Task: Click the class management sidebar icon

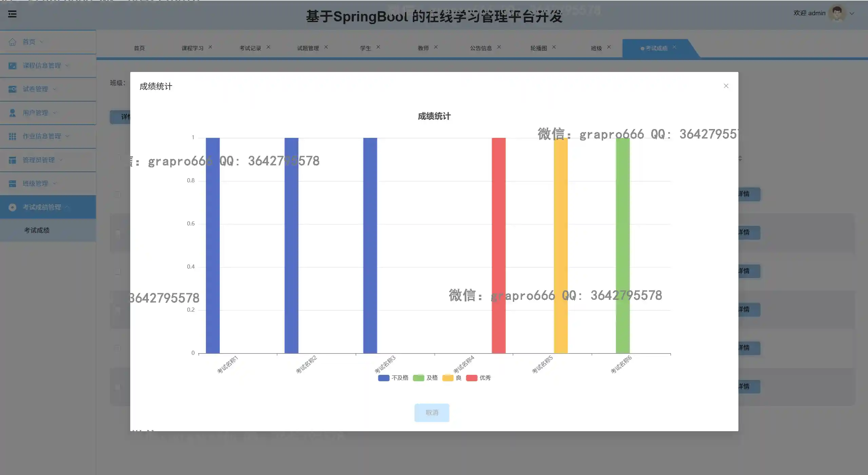Action: [x=13, y=183]
